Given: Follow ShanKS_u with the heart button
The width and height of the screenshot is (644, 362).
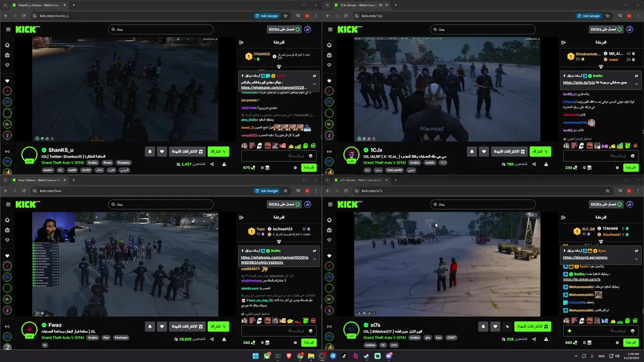Looking at the screenshot, I should coord(162,151).
